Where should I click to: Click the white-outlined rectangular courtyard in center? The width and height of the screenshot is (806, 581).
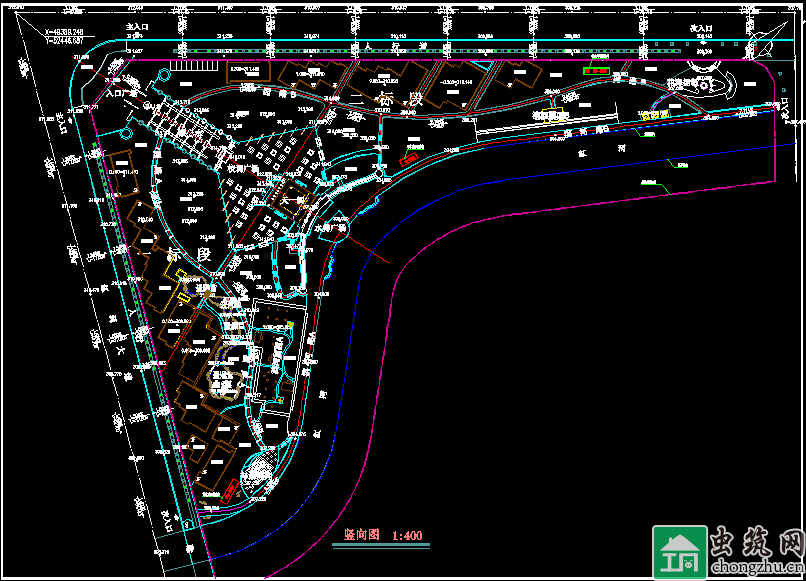[277, 352]
